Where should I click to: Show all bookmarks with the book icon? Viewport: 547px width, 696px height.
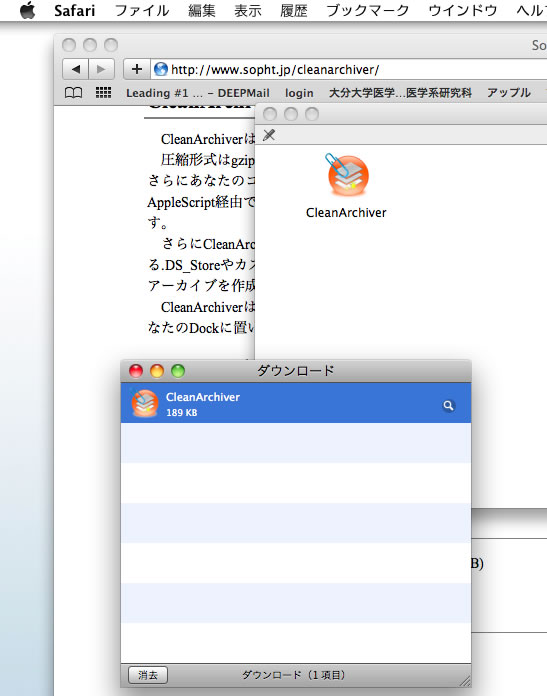pyautogui.click(x=73, y=93)
